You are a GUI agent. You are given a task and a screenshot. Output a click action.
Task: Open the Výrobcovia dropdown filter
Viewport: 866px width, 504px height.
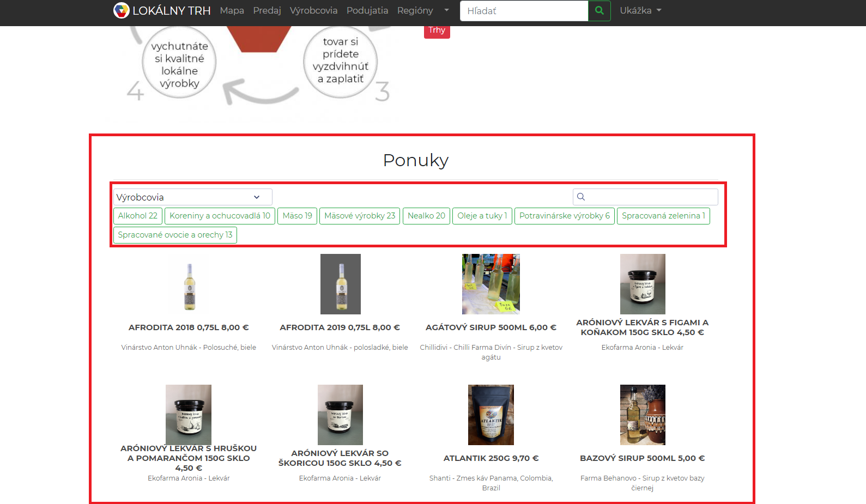pos(192,197)
